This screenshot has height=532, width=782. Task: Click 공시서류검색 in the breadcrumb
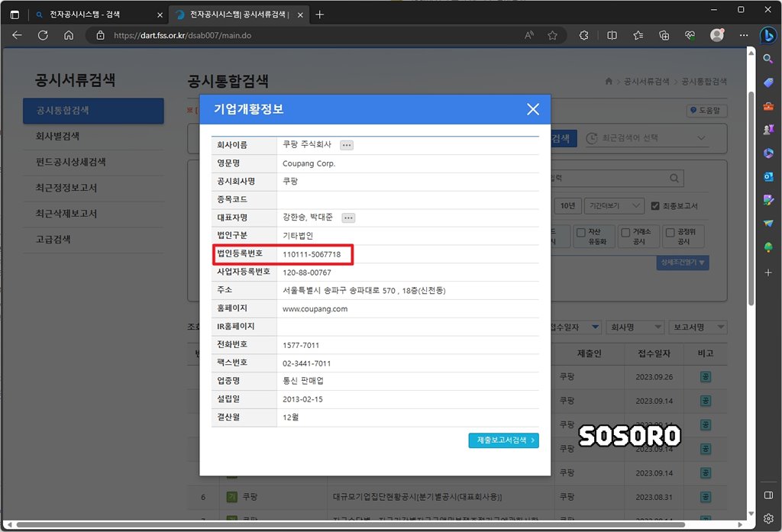click(646, 81)
